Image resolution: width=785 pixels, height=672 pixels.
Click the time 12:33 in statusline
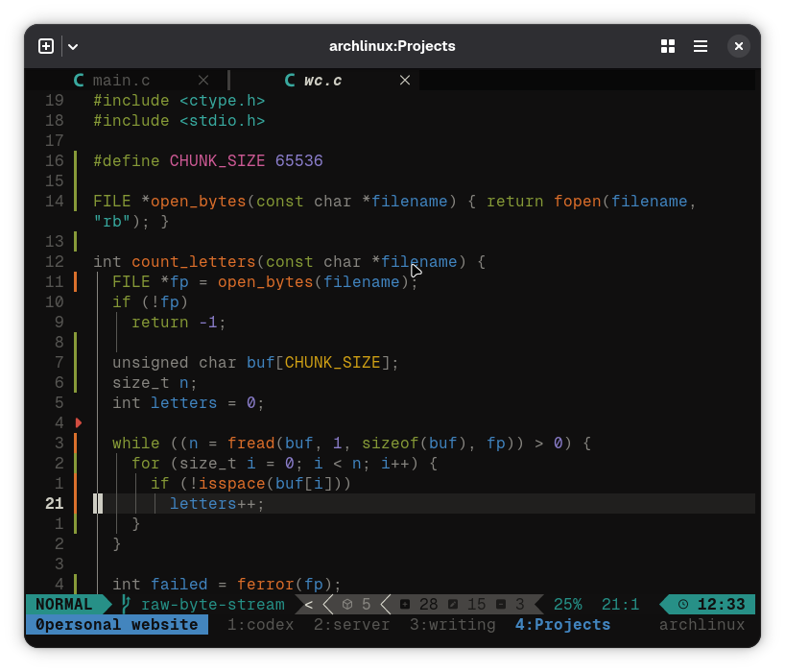click(x=721, y=605)
